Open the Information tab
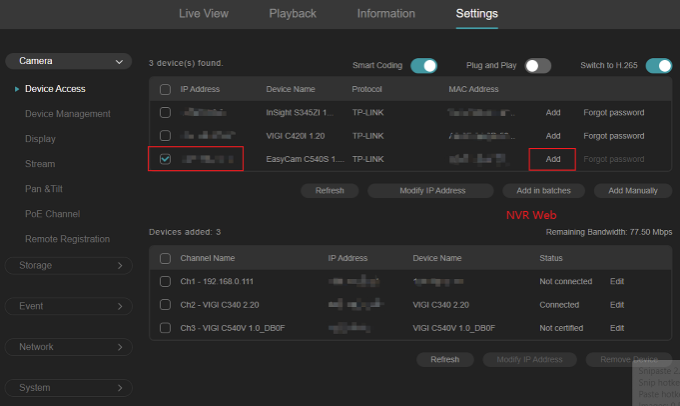 386,14
